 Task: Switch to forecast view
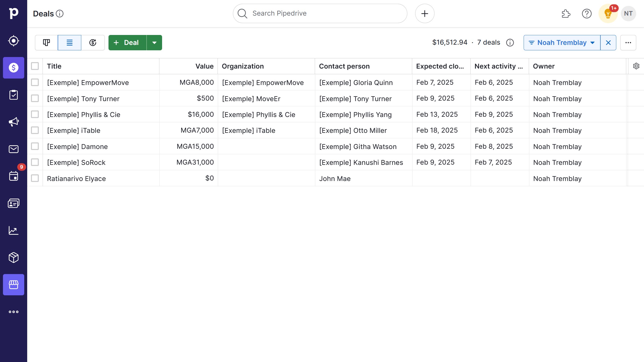(93, 42)
